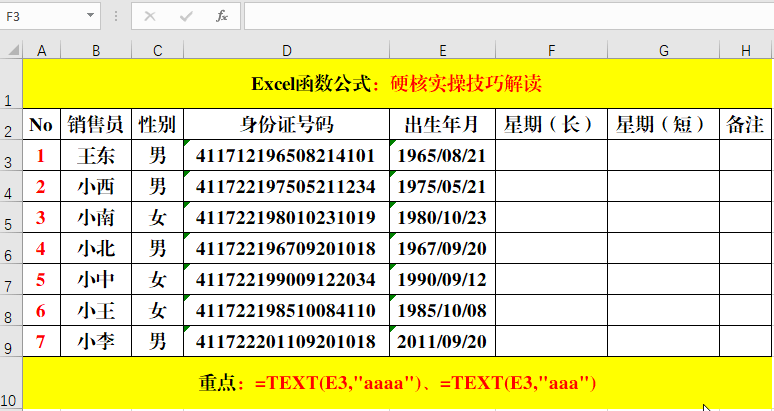774x411 pixels.
Task: Click ID number 411712196508214101
Action: click(x=286, y=155)
